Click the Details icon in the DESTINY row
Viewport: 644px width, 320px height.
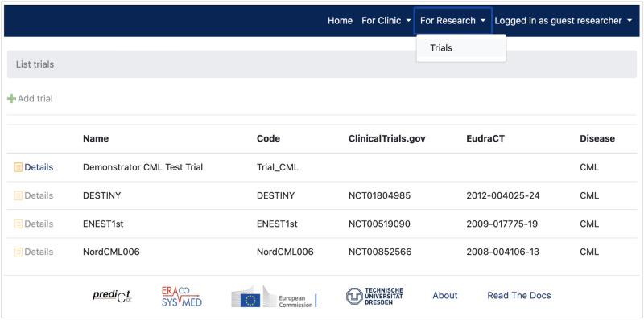pos(18,195)
